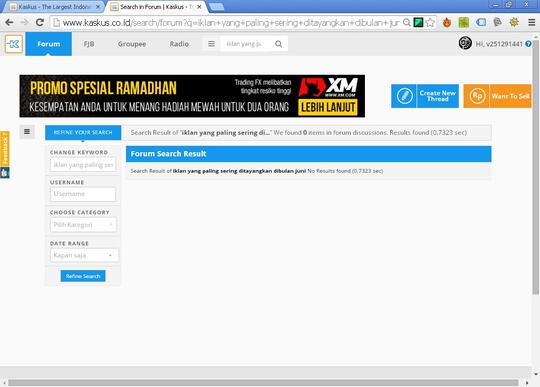The width and height of the screenshot is (540, 387).
Task: Select the Search in Forum browser tab
Action: click(156, 7)
